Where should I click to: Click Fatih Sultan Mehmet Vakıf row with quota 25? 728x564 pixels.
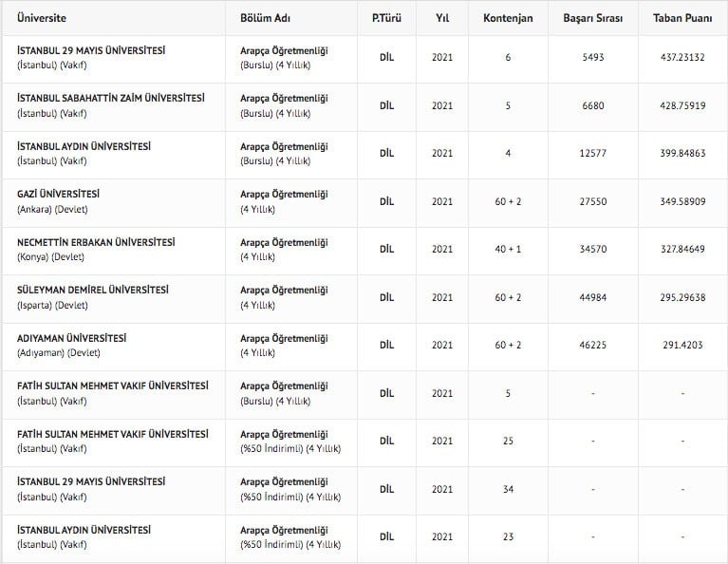click(x=113, y=434)
